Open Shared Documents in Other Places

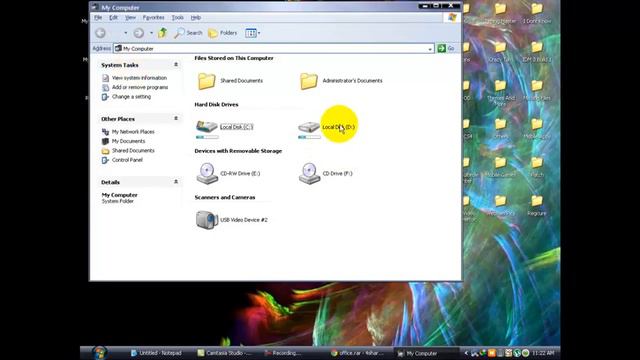[x=133, y=150]
